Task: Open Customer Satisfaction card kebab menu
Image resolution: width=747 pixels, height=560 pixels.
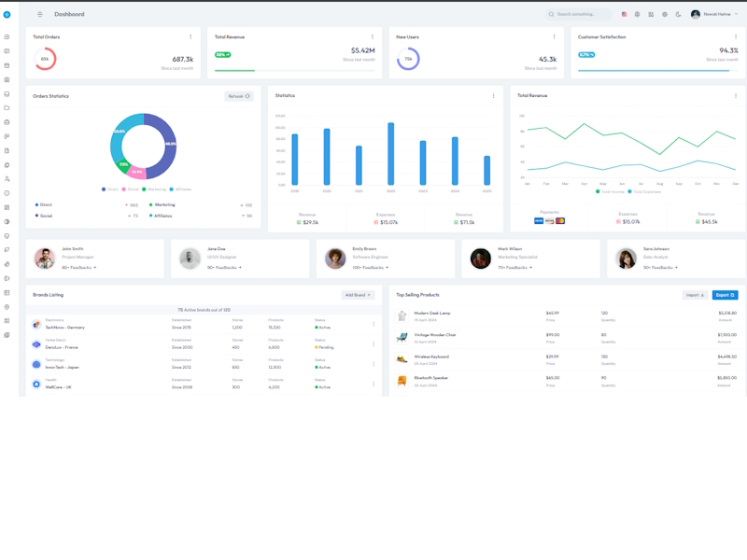Action: coord(736,37)
